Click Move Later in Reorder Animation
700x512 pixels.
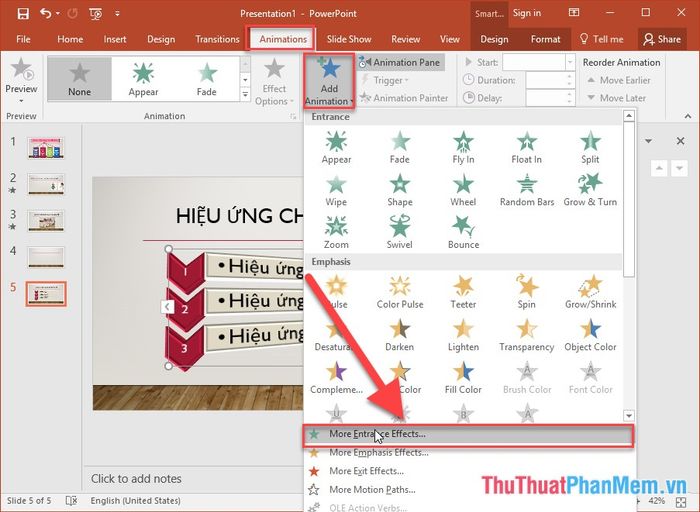tap(617, 98)
